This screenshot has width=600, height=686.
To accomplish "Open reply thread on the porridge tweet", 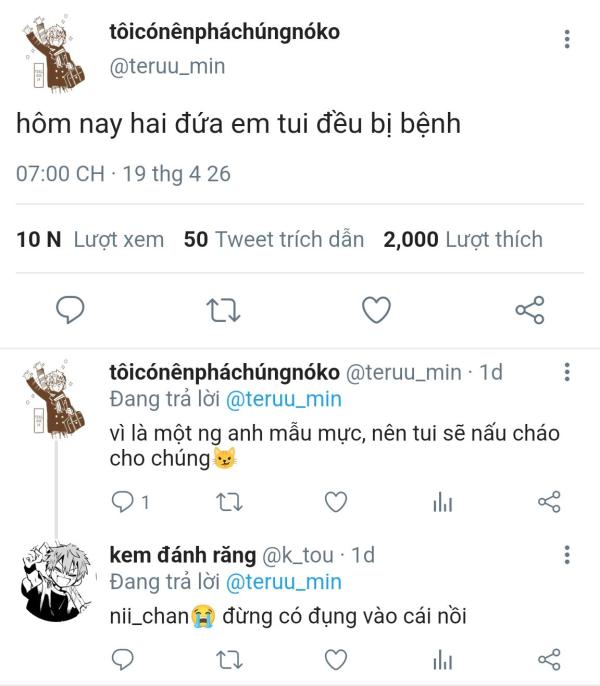I will 130,502.
